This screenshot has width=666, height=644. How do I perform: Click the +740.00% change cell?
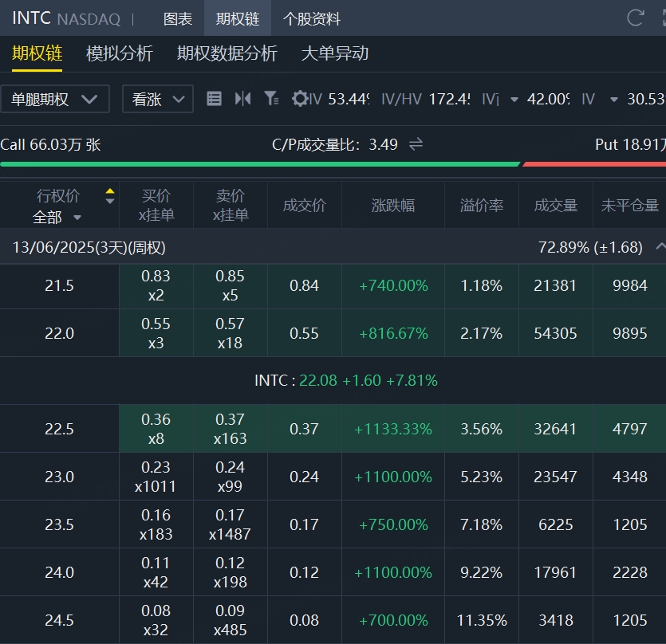(393, 285)
